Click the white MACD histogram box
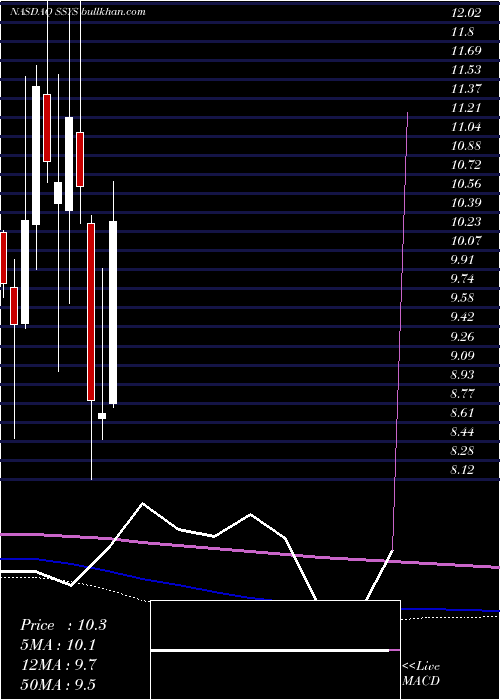Screen dimensions: 500x700 point(275,650)
